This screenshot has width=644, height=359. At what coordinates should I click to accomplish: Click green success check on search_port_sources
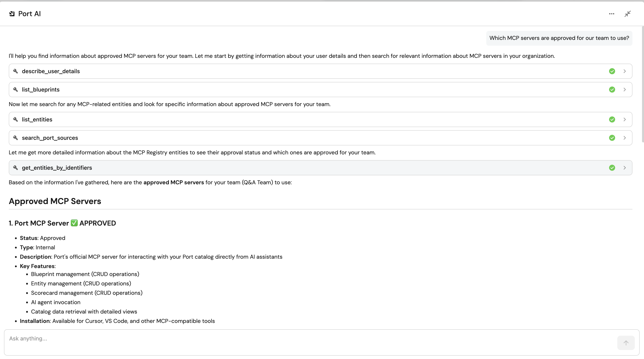(612, 138)
